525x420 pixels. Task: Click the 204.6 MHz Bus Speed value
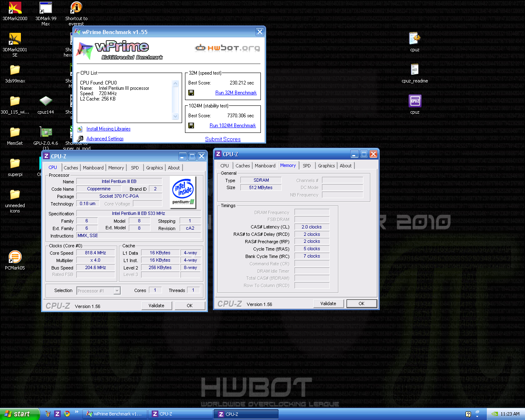click(x=96, y=267)
